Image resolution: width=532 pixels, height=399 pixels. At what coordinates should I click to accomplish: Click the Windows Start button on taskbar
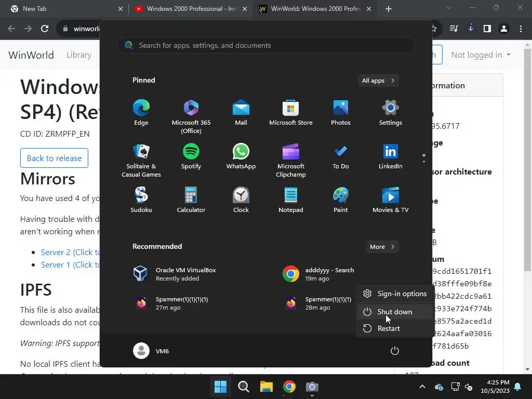point(220,387)
